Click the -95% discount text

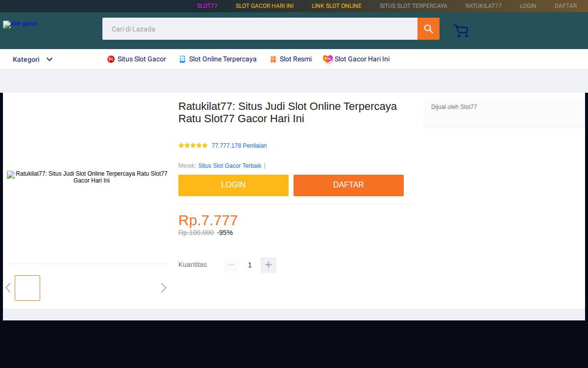coord(225,233)
